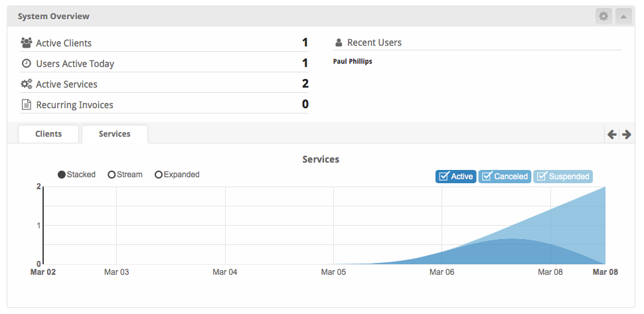Click the Recurring Invoices document icon
Image resolution: width=644 pixels, height=314 pixels.
coord(27,105)
